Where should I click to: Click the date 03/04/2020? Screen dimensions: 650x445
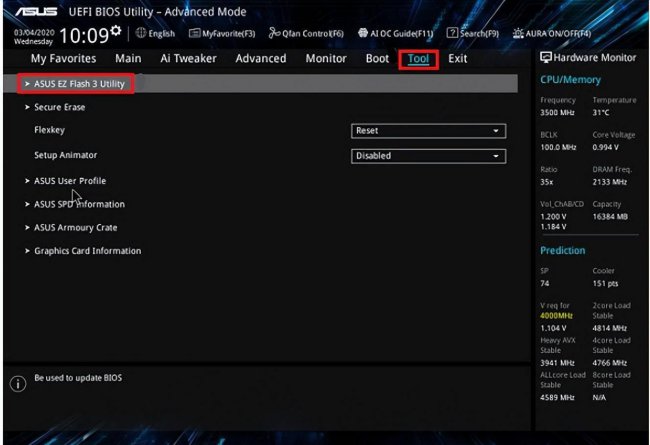click(x=34, y=32)
